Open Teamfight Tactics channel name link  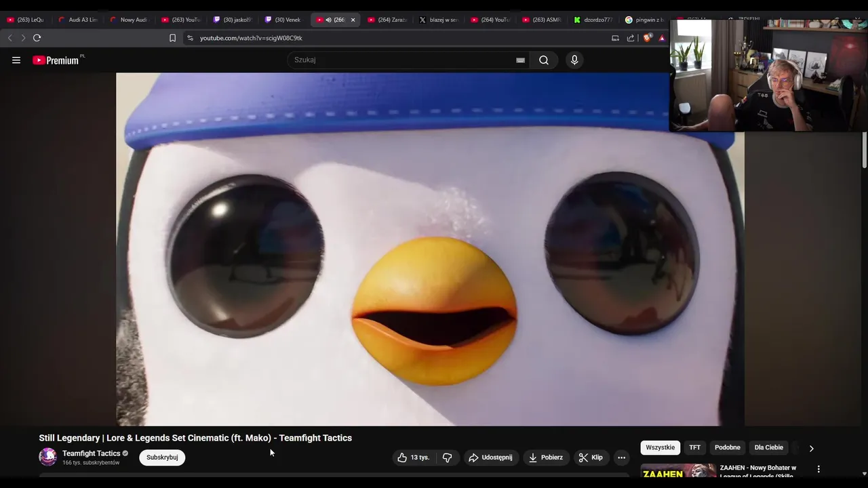91,453
